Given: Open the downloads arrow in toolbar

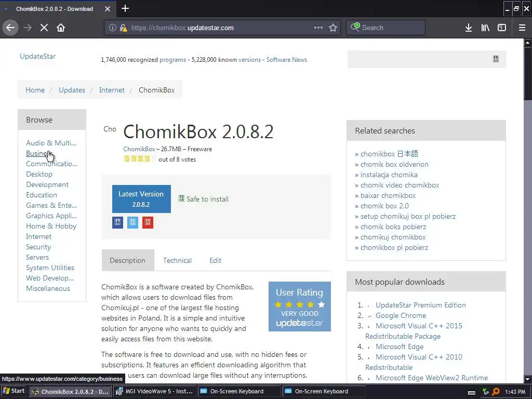Looking at the screenshot, I should click(x=469, y=28).
